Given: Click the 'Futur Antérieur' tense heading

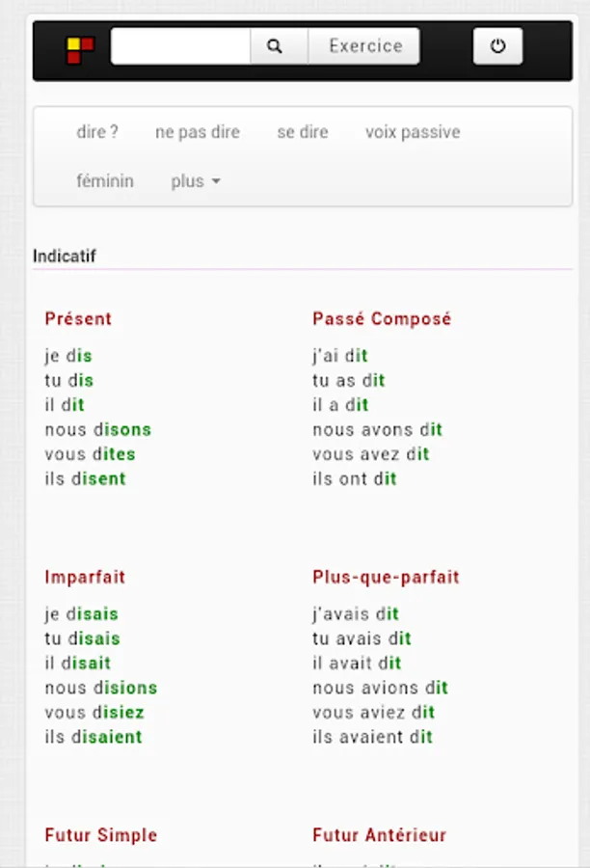Looking at the screenshot, I should tap(379, 835).
